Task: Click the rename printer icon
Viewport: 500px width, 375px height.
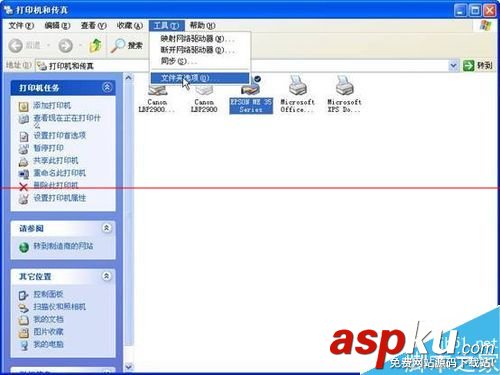Action: pos(24,174)
